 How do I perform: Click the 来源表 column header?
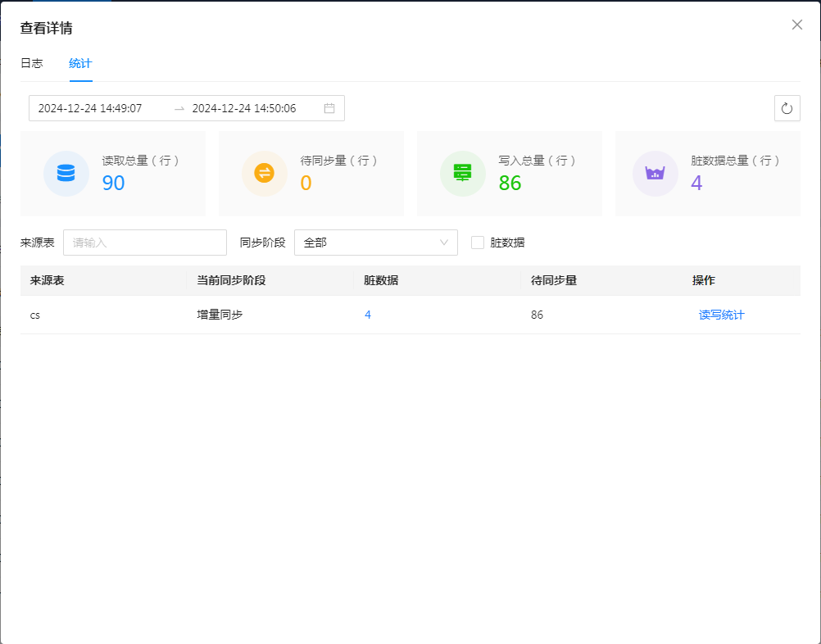coord(48,280)
